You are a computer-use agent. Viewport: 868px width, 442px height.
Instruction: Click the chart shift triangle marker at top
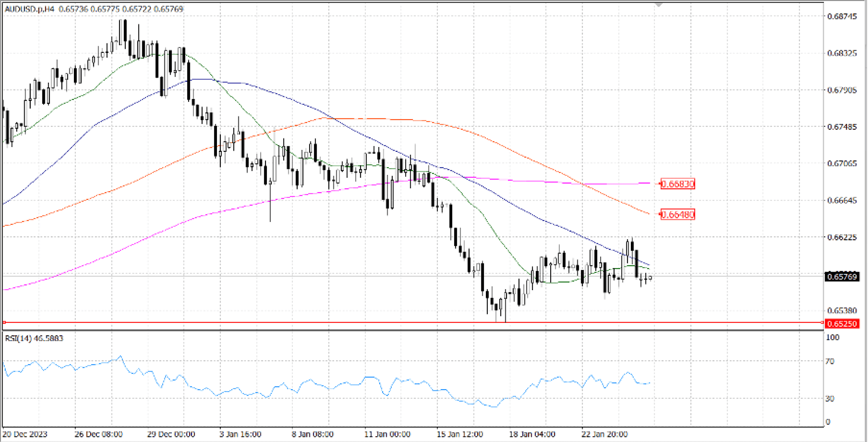tap(659, 5)
